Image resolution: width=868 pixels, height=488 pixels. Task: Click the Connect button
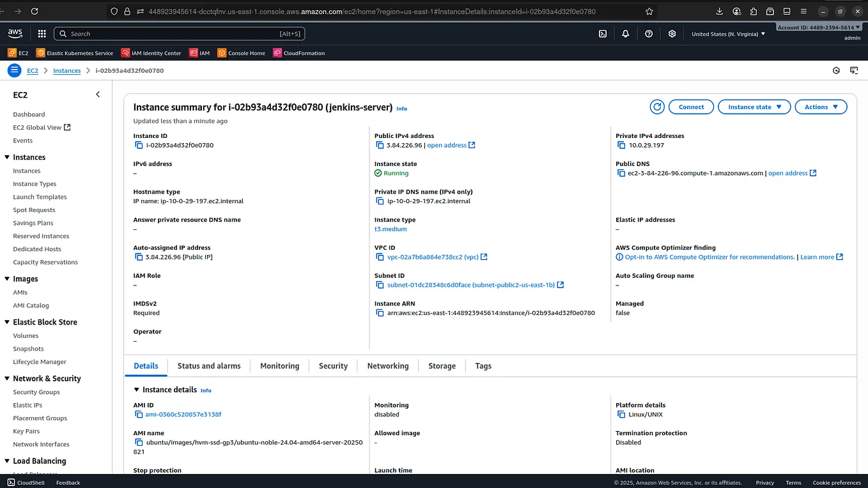691,107
